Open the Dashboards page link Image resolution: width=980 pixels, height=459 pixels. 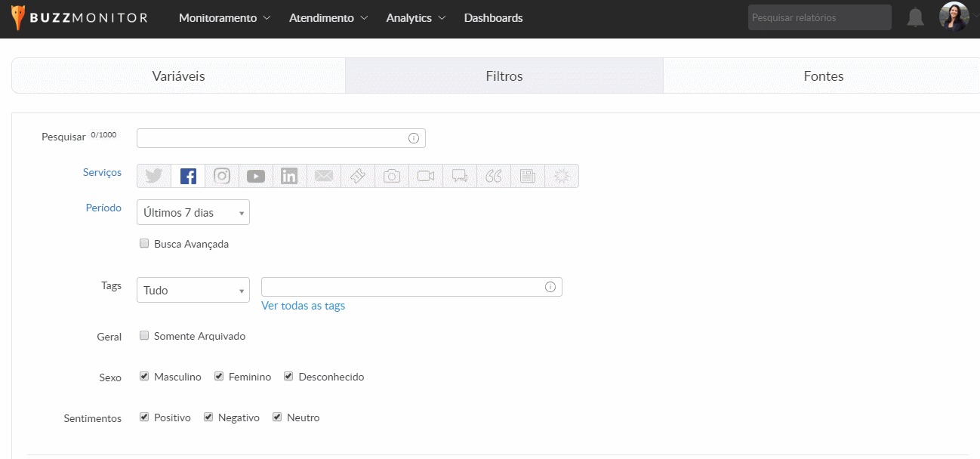tap(493, 18)
